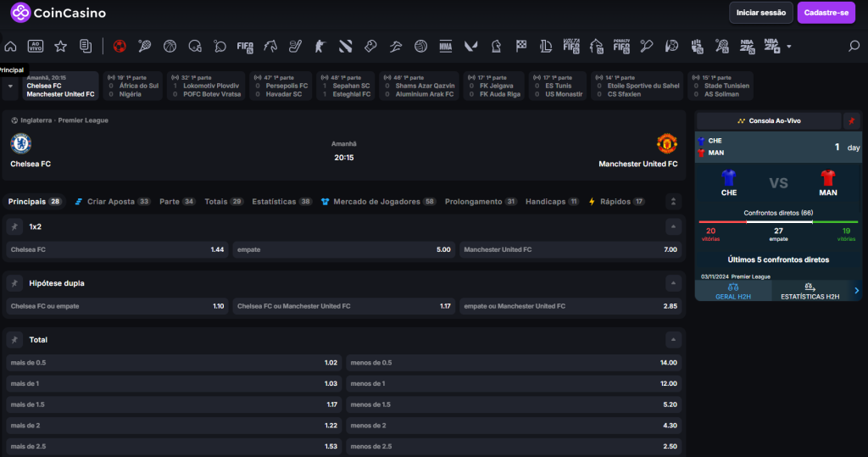Open the bet slip documents icon

[86, 47]
